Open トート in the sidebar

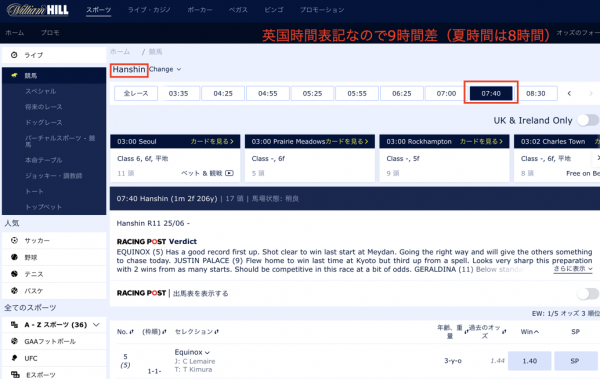tap(34, 191)
